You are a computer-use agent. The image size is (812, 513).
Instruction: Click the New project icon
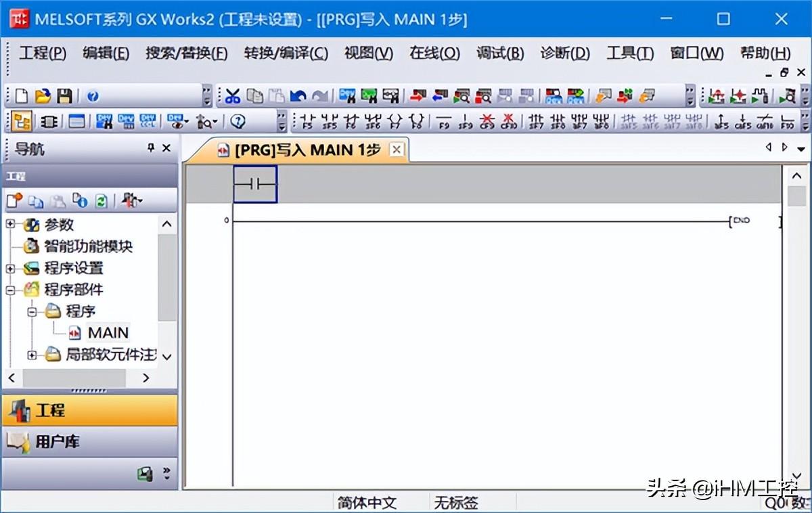(22, 96)
